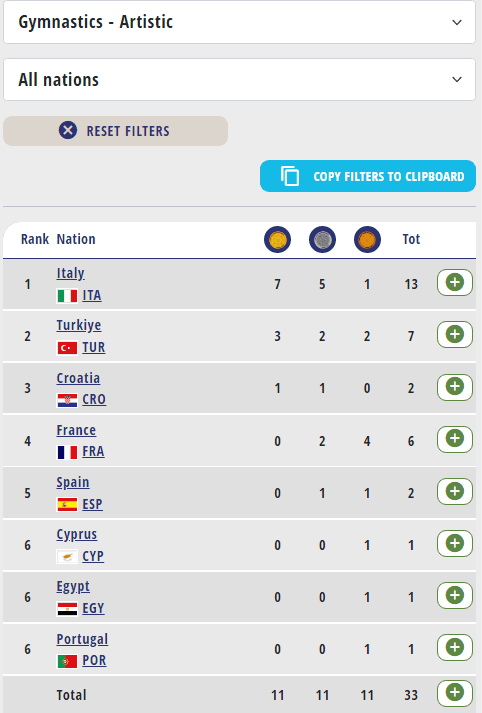
Task: Click Reset Filters button
Action: click(115, 131)
